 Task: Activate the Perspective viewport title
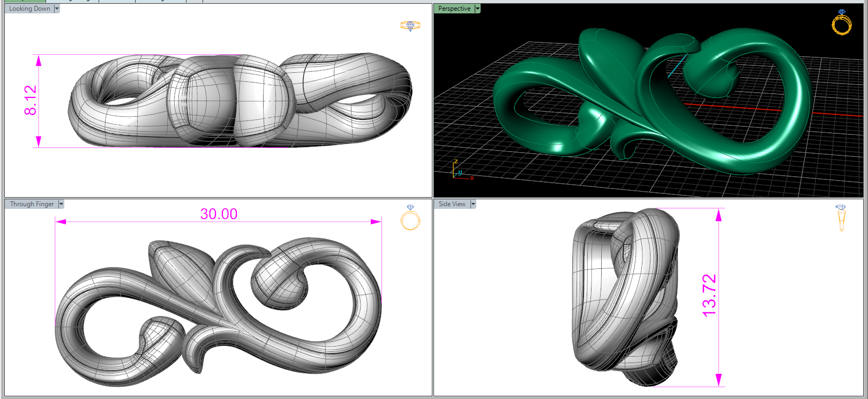(x=454, y=9)
